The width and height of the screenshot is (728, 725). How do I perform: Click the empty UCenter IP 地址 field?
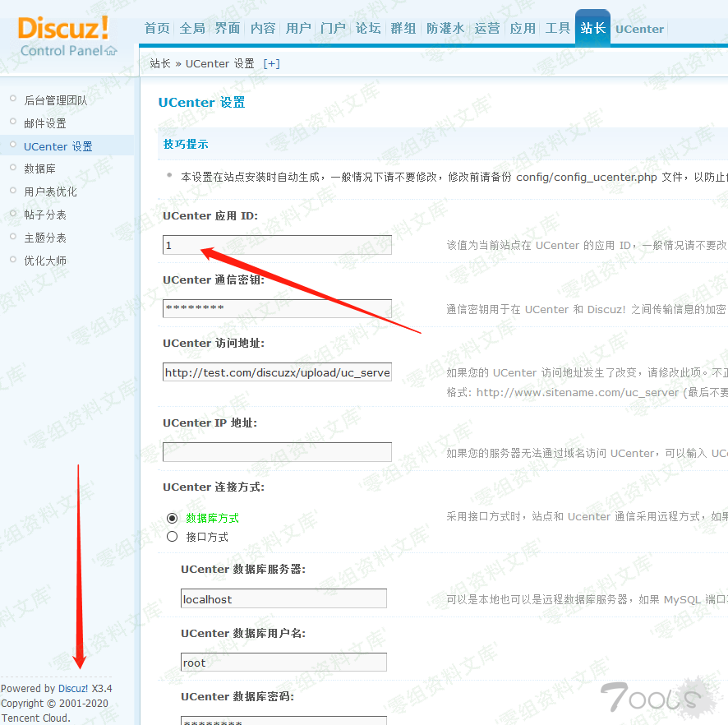click(277, 452)
